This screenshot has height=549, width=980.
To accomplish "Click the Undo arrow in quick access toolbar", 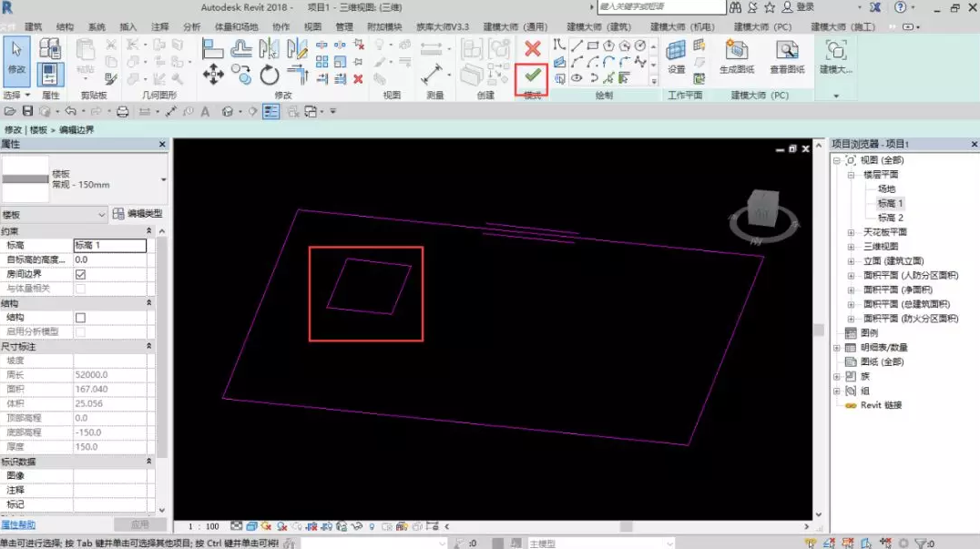I will [x=70, y=111].
